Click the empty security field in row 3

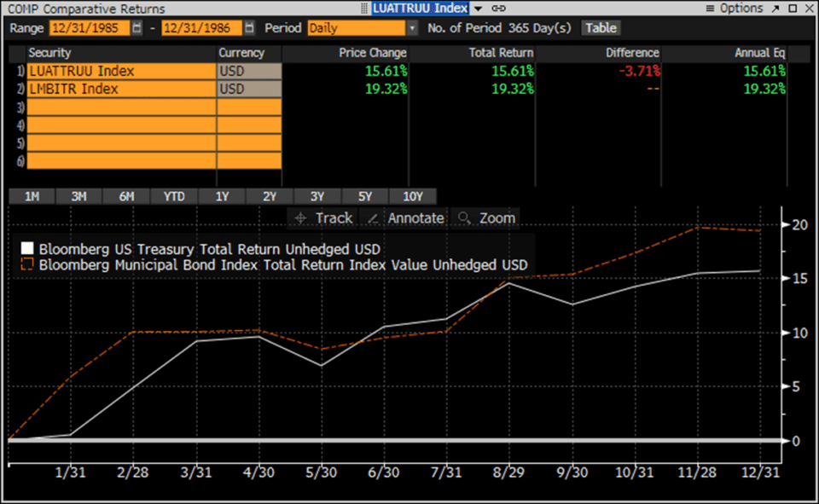coord(121,107)
